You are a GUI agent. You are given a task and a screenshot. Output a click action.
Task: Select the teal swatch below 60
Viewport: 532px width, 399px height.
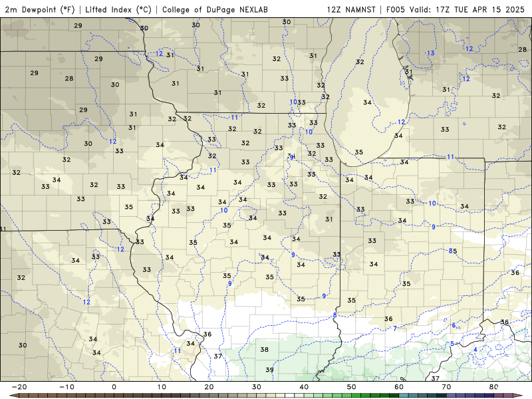pyautogui.click(x=404, y=396)
